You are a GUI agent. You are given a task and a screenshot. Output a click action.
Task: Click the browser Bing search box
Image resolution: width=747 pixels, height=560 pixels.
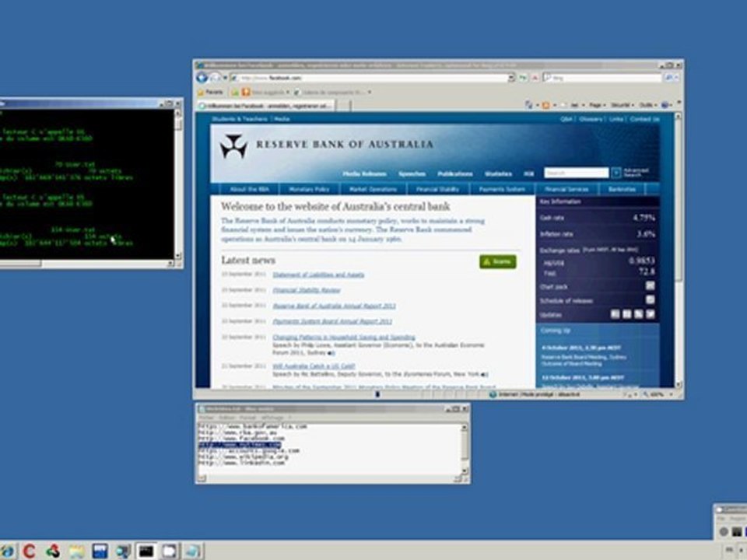pos(602,78)
